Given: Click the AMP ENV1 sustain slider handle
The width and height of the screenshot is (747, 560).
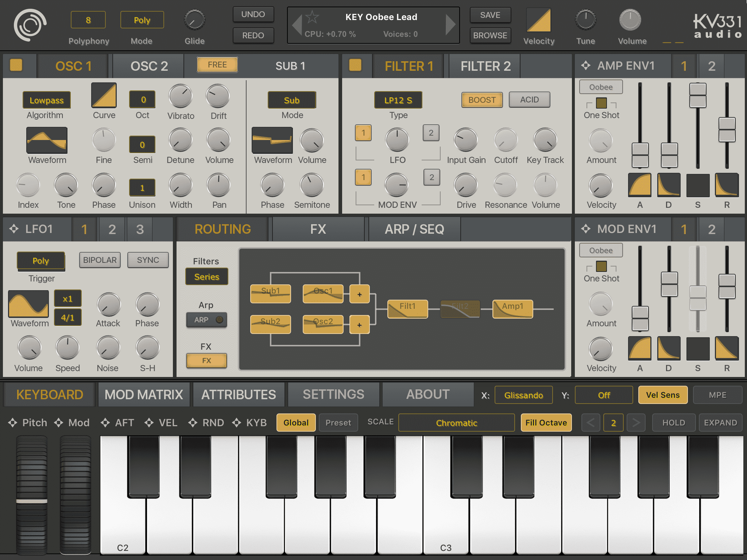Looking at the screenshot, I should click(x=697, y=95).
